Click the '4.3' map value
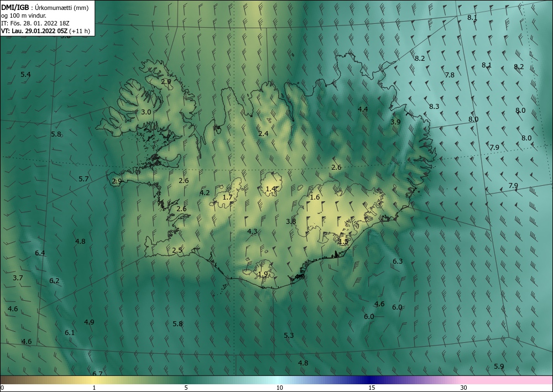Screen dimensions: 553x392 (x=252, y=231)
